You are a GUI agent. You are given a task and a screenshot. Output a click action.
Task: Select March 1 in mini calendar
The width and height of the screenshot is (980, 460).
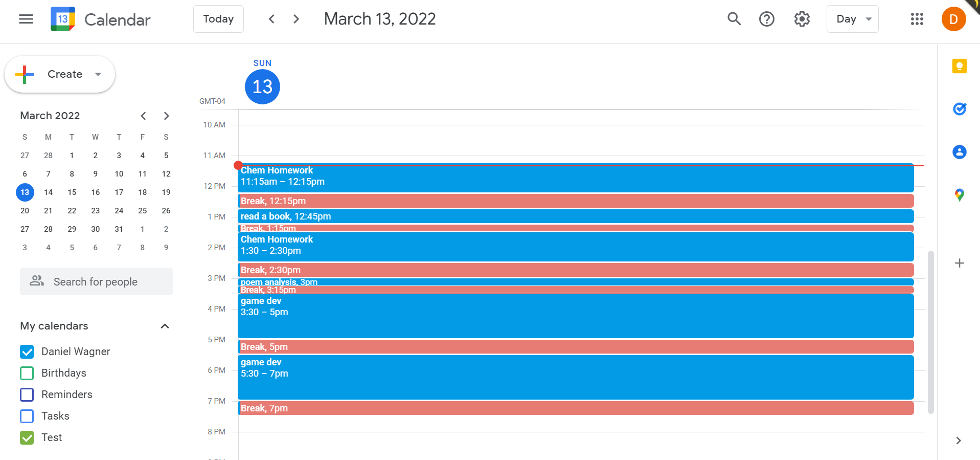(x=72, y=156)
